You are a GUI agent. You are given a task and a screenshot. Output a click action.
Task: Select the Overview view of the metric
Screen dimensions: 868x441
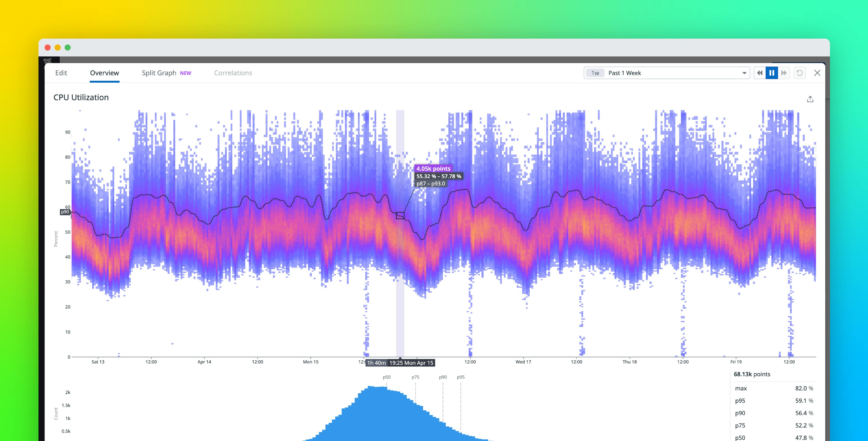(104, 73)
